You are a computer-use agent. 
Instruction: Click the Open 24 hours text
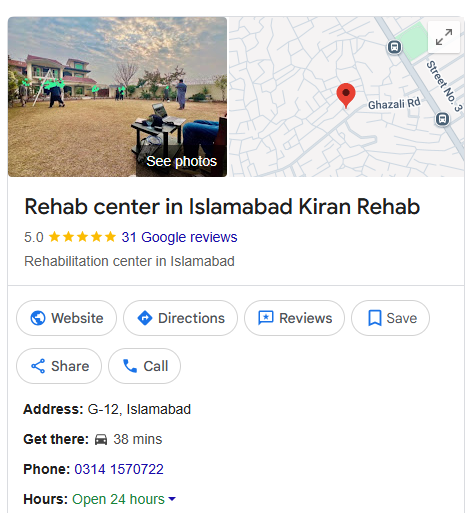point(118,499)
